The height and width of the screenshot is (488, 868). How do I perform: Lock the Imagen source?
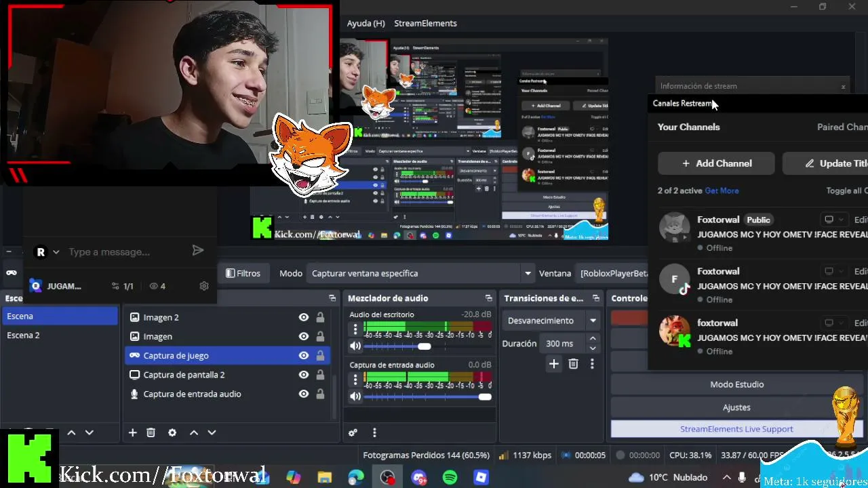coord(320,336)
